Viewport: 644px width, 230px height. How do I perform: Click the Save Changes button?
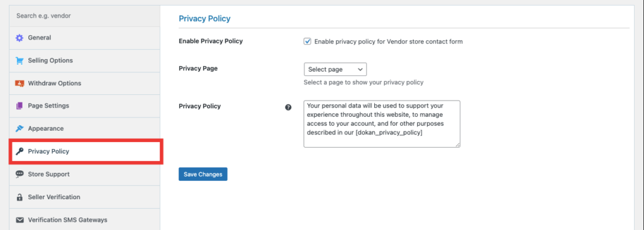coord(203,174)
